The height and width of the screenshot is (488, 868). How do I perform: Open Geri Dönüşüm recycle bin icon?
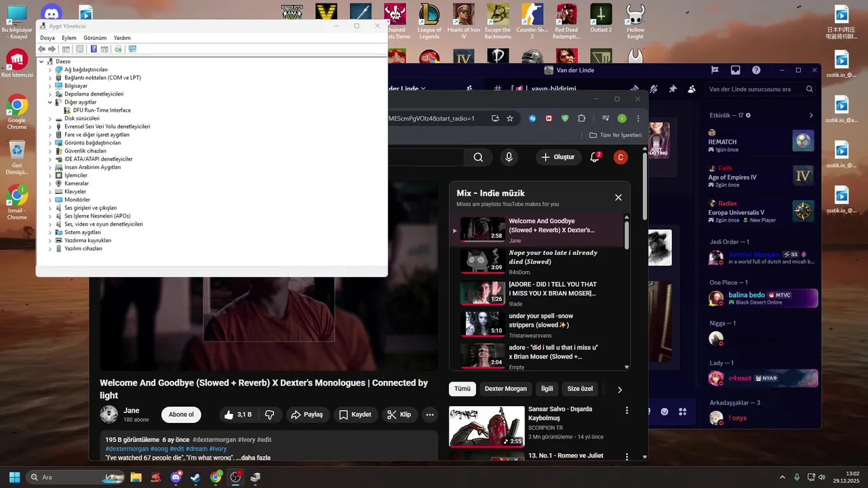pyautogui.click(x=17, y=157)
